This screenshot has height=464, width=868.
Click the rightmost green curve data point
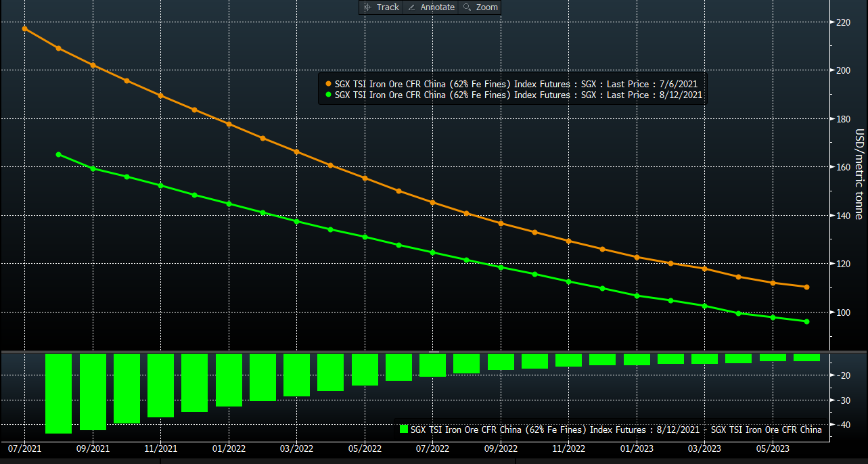(x=806, y=321)
